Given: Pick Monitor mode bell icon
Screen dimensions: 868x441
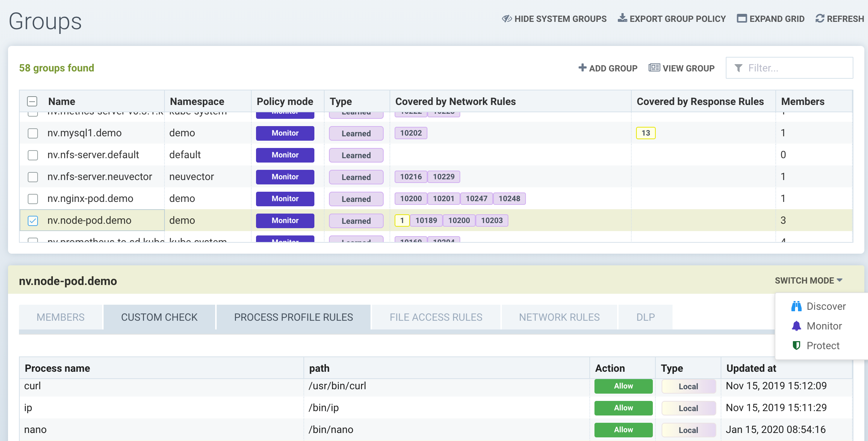Looking at the screenshot, I should pyautogui.click(x=797, y=326).
